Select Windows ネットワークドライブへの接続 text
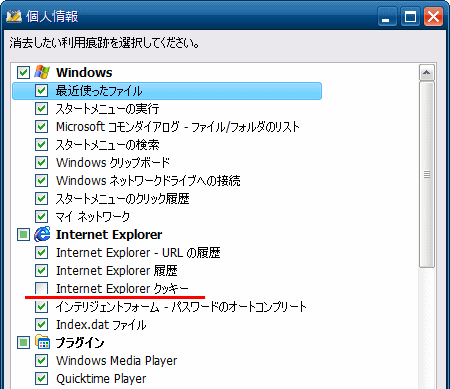 (x=148, y=181)
